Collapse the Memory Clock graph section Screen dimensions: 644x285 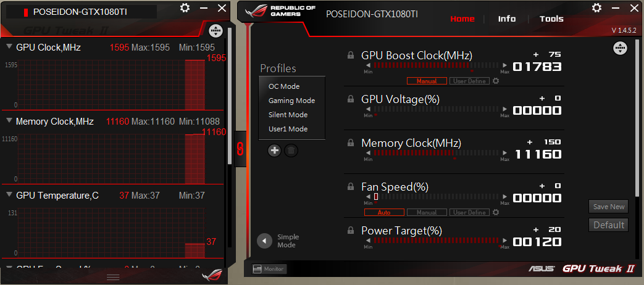(x=9, y=122)
